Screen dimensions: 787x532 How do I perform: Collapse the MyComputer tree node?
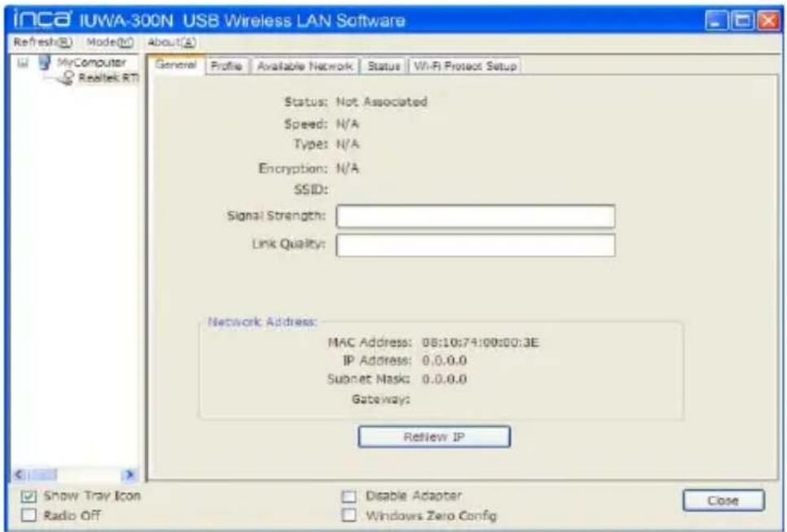[22, 63]
